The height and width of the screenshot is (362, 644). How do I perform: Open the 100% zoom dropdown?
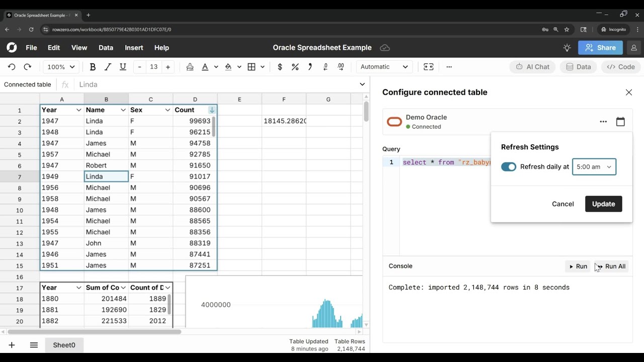tap(61, 67)
